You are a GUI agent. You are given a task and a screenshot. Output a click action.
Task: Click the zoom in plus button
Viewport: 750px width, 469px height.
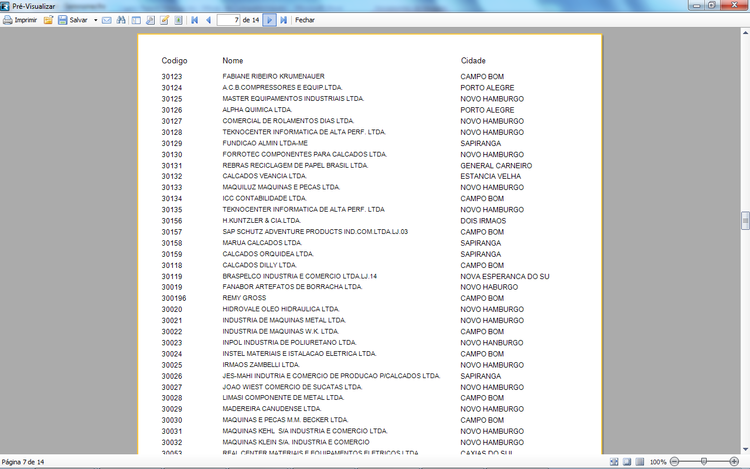click(734, 462)
